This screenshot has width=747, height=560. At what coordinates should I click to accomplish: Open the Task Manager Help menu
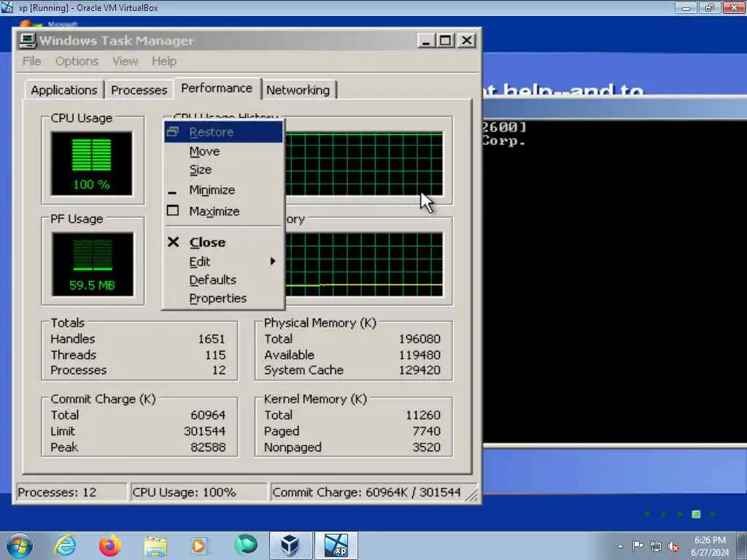click(x=164, y=61)
